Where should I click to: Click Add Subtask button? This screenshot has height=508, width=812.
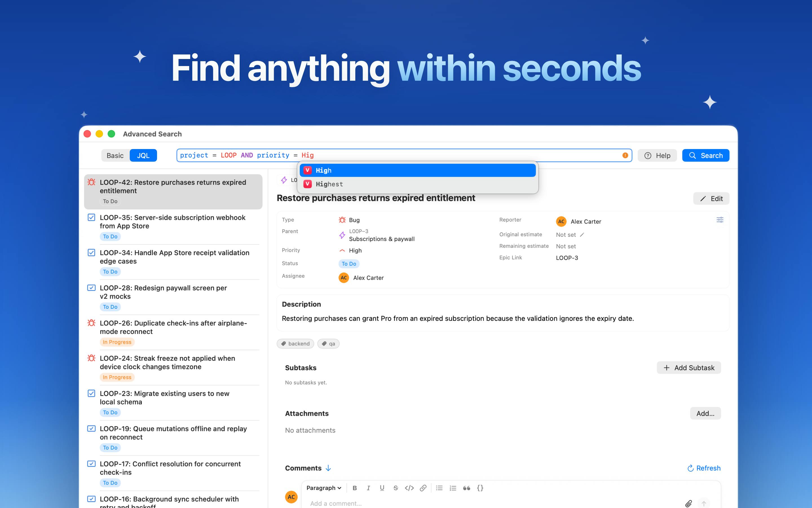pos(689,367)
